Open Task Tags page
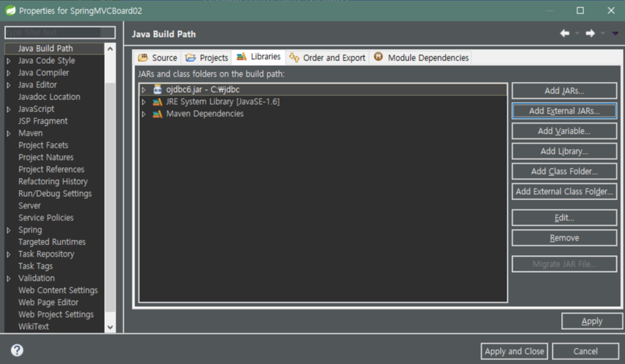625x364 pixels. pos(36,266)
